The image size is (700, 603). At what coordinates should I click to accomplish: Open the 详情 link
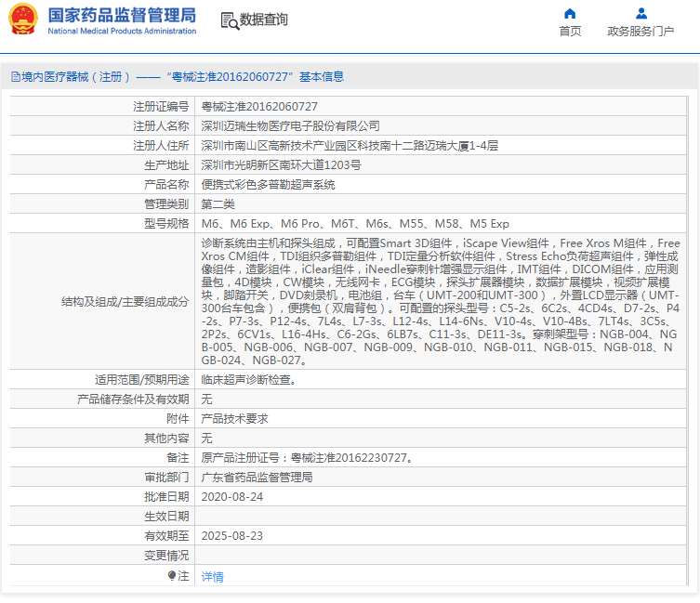[213, 577]
